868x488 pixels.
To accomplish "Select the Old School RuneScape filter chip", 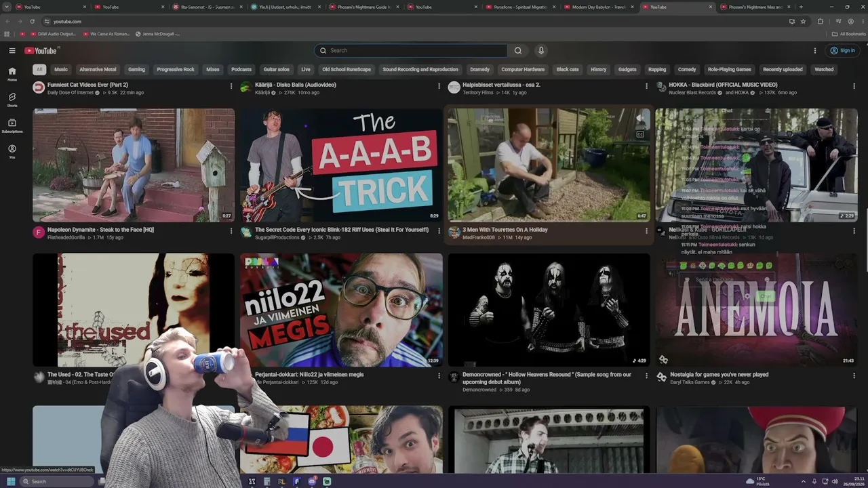I will pyautogui.click(x=347, y=69).
